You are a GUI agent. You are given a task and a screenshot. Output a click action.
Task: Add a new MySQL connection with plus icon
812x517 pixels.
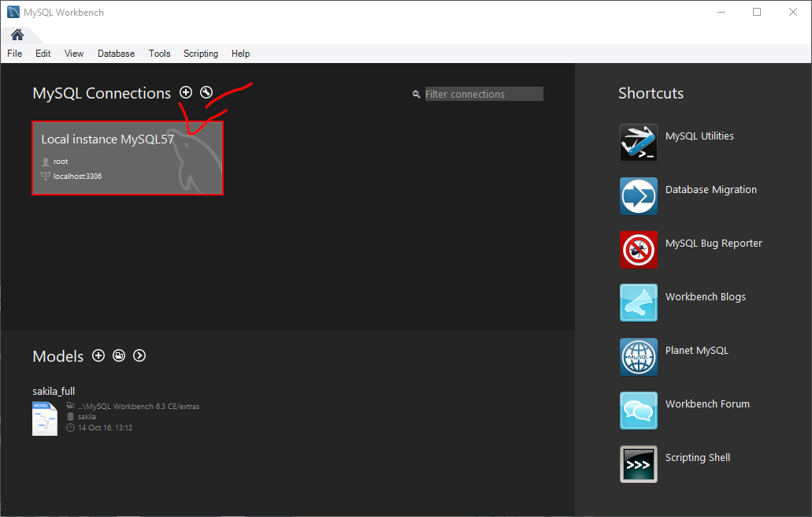coord(186,92)
